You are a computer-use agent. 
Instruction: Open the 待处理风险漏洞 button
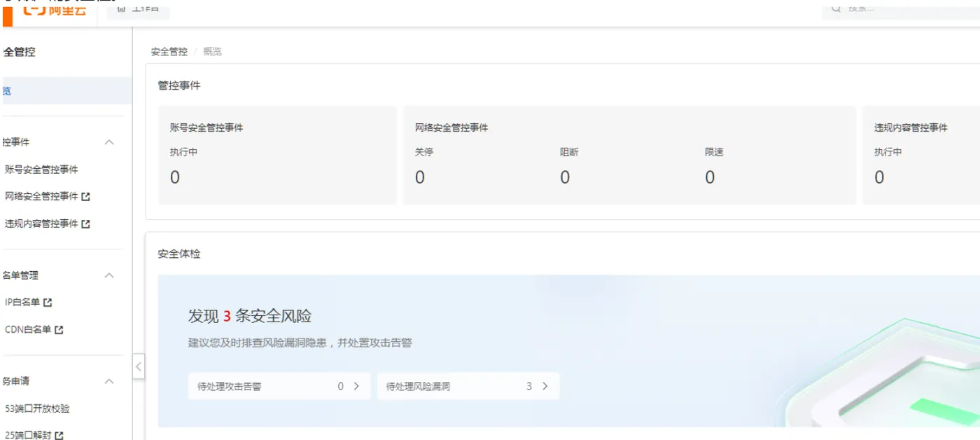(468, 386)
